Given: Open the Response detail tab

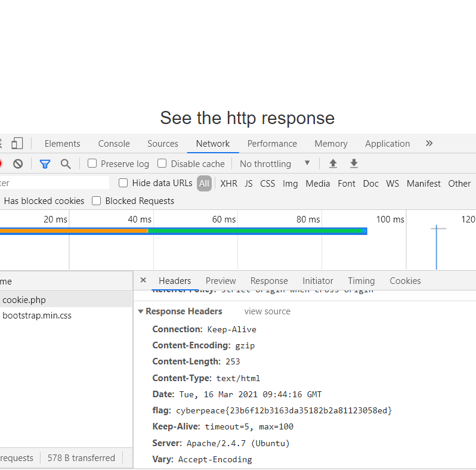Looking at the screenshot, I should 269,281.
